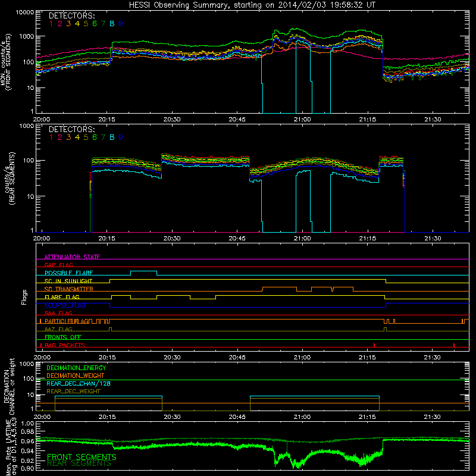This screenshot has width=476, height=476.
Task: Select magenta detector 2 in front segments legend
Action: tap(60, 24)
